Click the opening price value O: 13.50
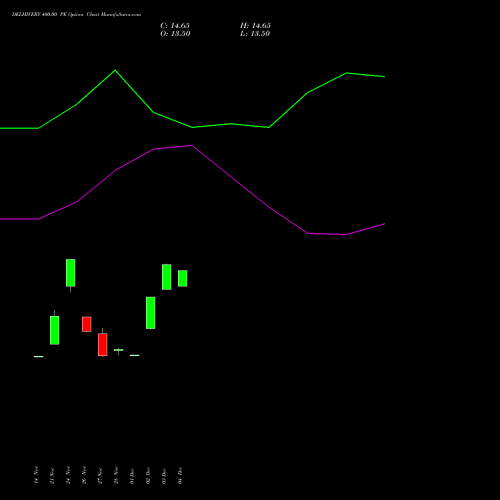The height and width of the screenshot is (500, 500). tap(175, 34)
